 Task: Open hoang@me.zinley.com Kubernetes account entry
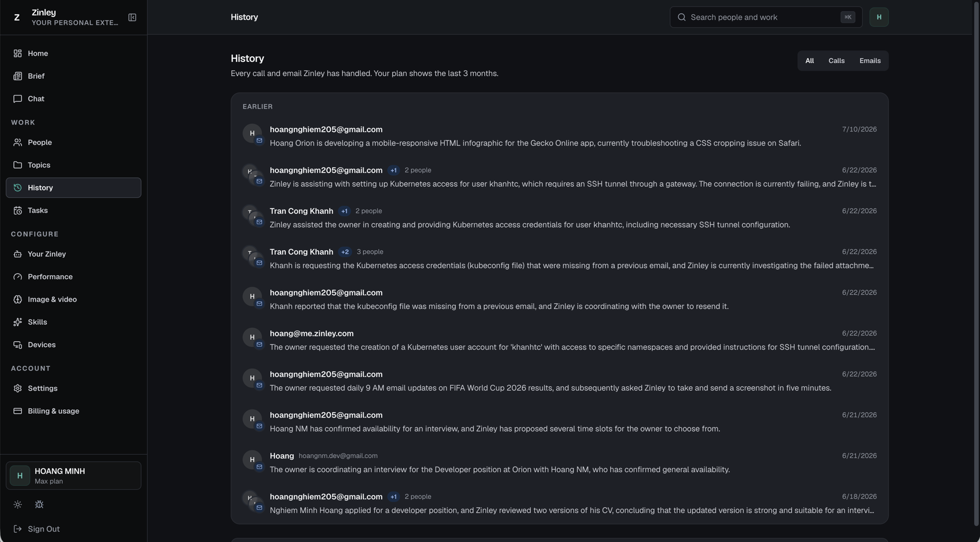[560, 340]
